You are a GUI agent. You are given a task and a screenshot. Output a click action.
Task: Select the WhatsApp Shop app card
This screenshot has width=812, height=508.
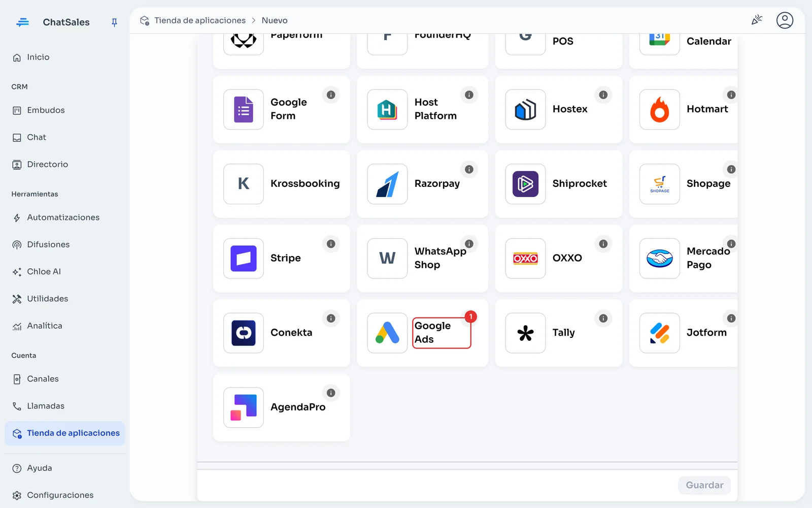pyautogui.click(x=422, y=259)
